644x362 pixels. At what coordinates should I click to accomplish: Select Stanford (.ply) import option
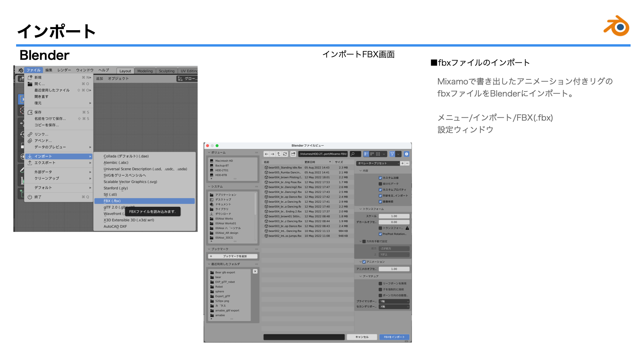[x=145, y=188]
